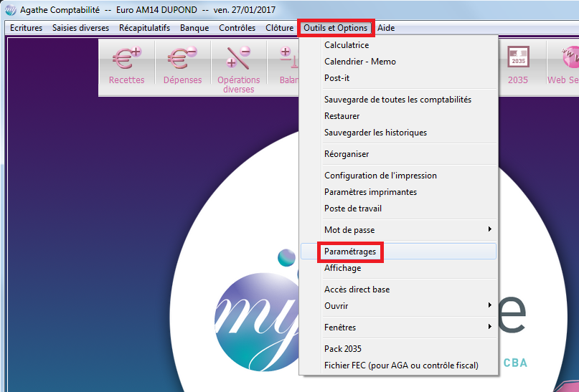Open Paramètres imprimantes entry

(x=398, y=192)
